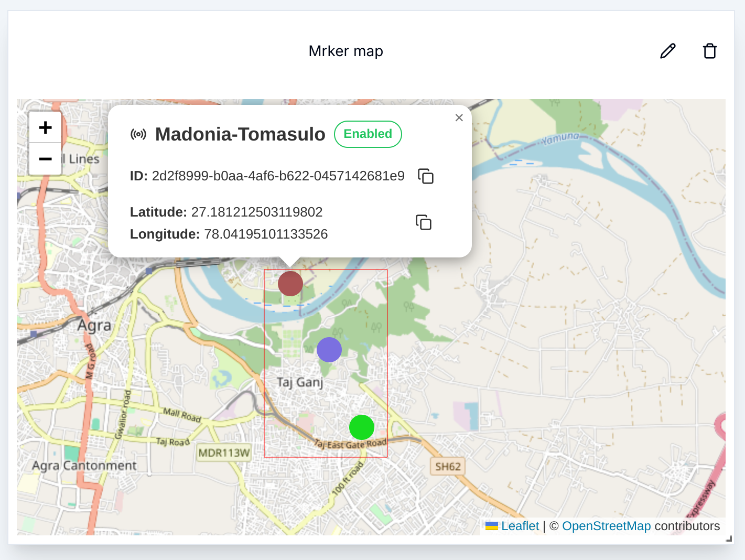Click the Yamuna river label
The image size is (745, 560).
coord(560,138)
